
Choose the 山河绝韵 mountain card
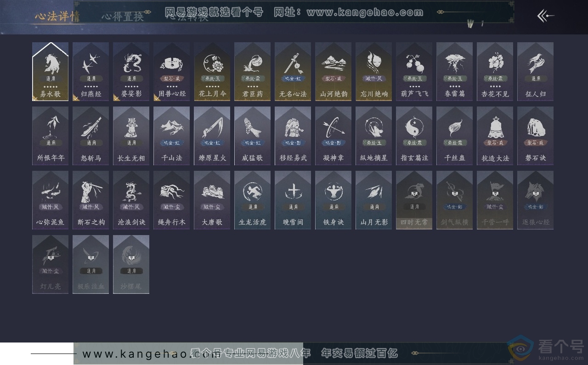coord(334,72)
